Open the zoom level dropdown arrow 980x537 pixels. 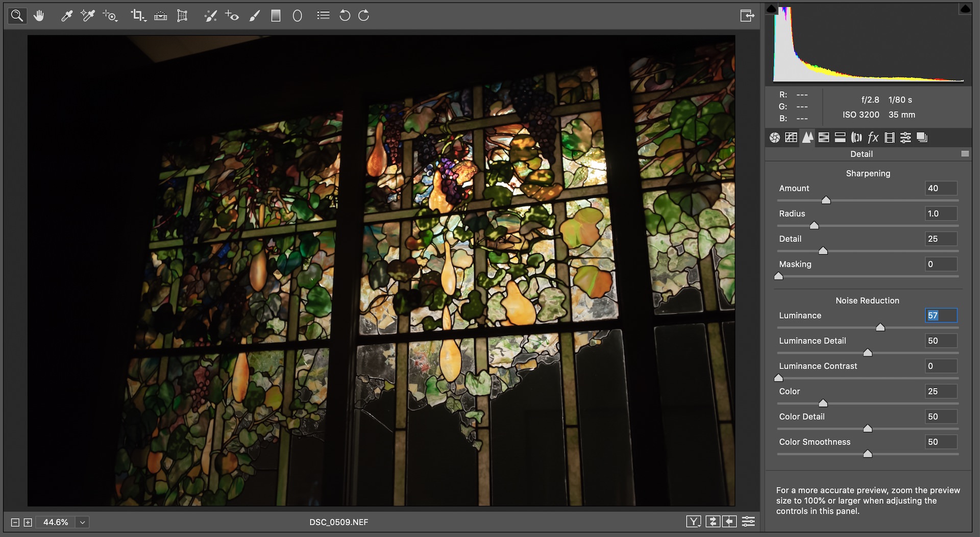[82, 522]
